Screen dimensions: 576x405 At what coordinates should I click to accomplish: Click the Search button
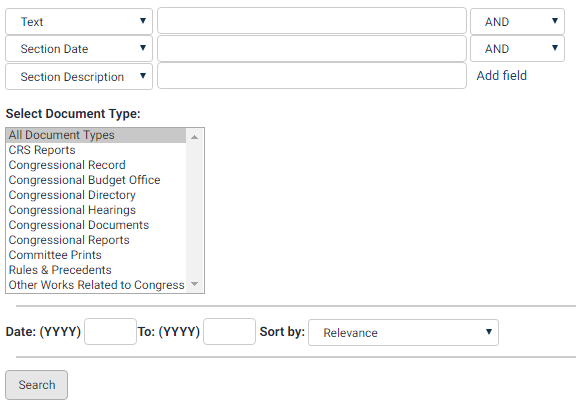(36, 385)
